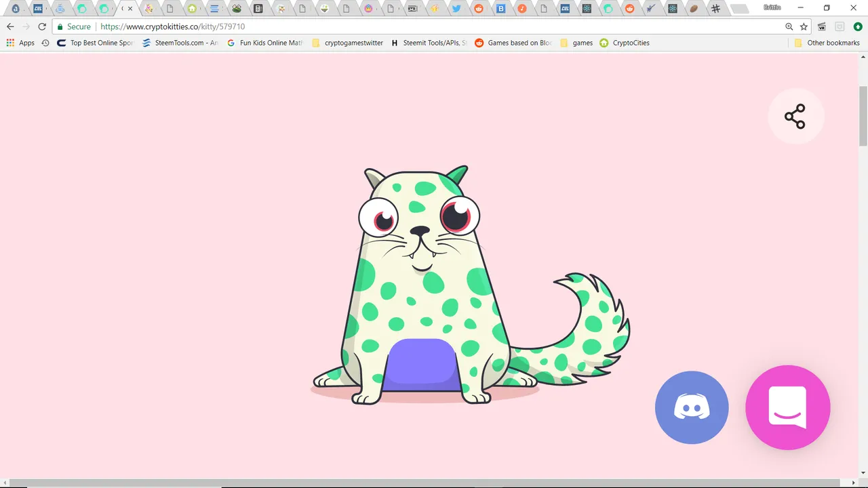This screenshot has height=488, width=868.
Task: Switch to the circled 'a' tab
Action: click(16, 9)
